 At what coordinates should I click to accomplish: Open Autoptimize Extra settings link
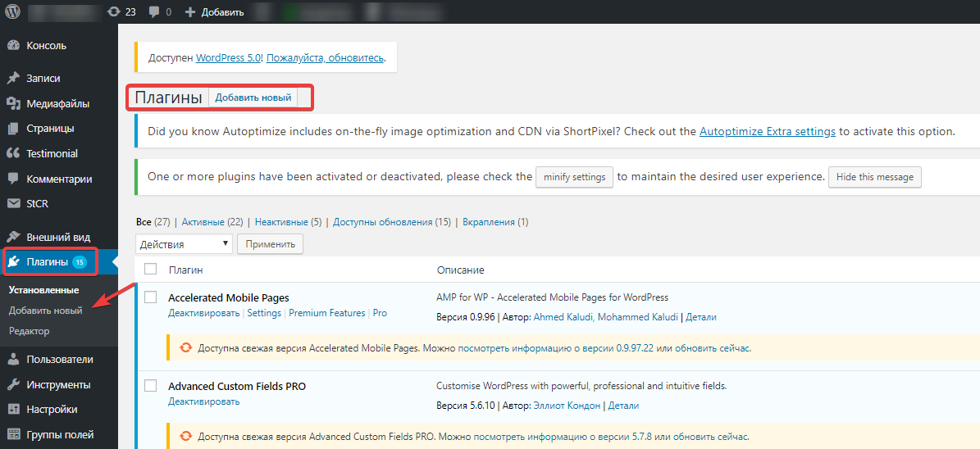coord(768,132)
